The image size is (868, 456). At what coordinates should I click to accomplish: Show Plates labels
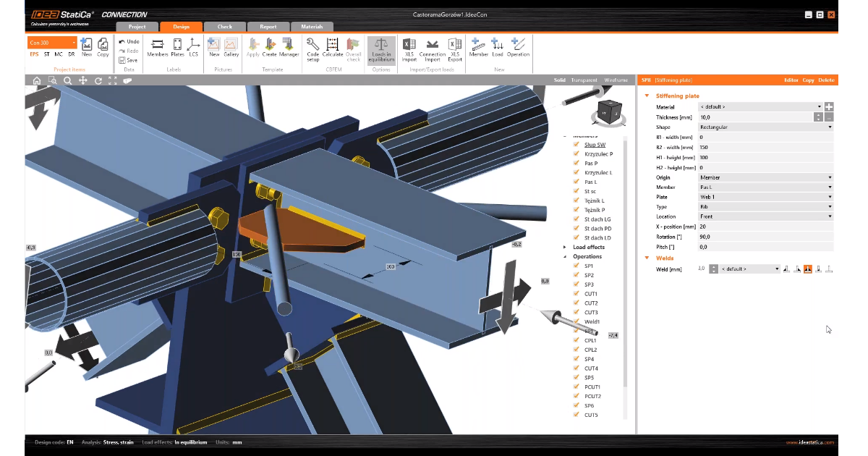177,47
